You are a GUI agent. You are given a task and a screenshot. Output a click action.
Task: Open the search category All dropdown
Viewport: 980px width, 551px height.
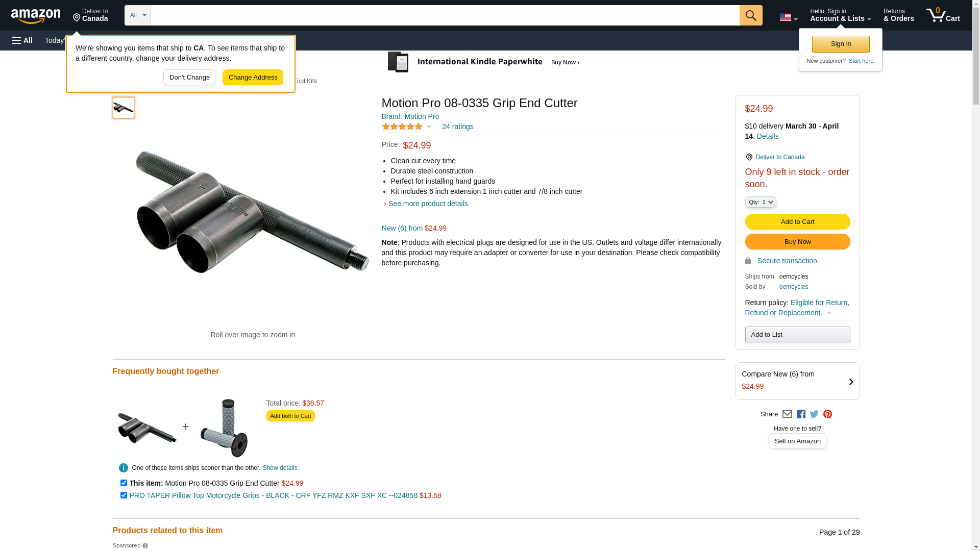point(137,15)
